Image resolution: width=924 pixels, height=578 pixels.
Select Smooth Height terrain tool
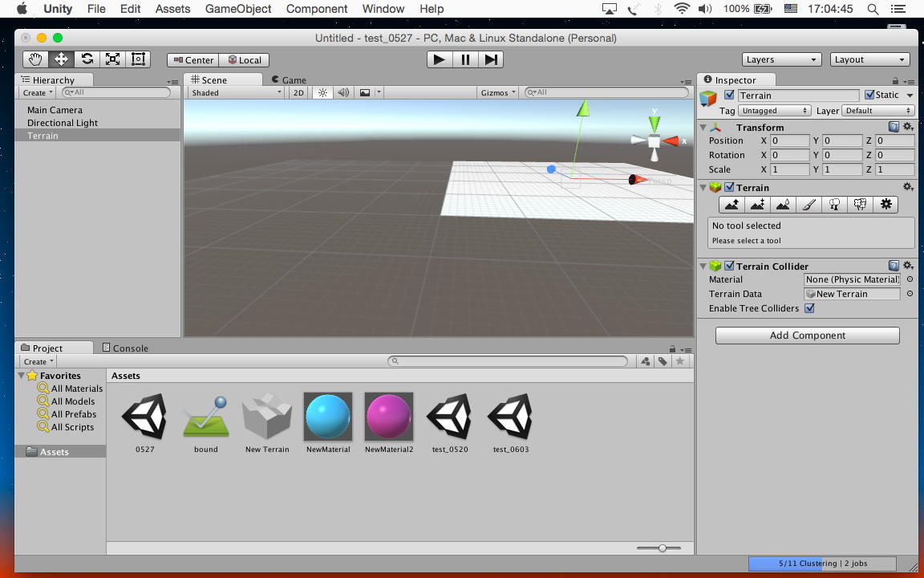pyautogui.click(x=783, y=205)
